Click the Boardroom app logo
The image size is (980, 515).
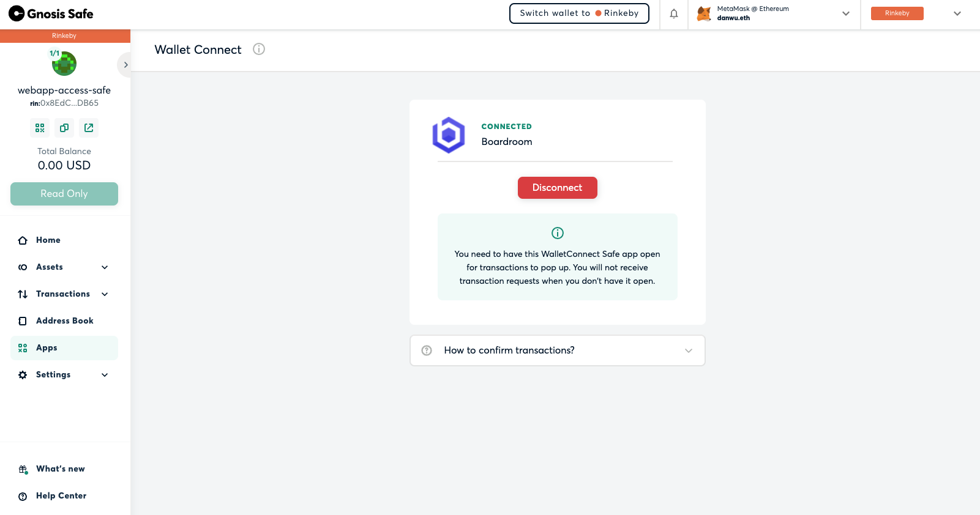point(449,135)
